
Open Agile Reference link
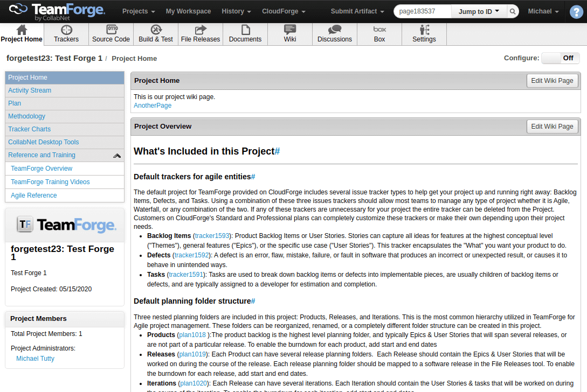(34, 195)
